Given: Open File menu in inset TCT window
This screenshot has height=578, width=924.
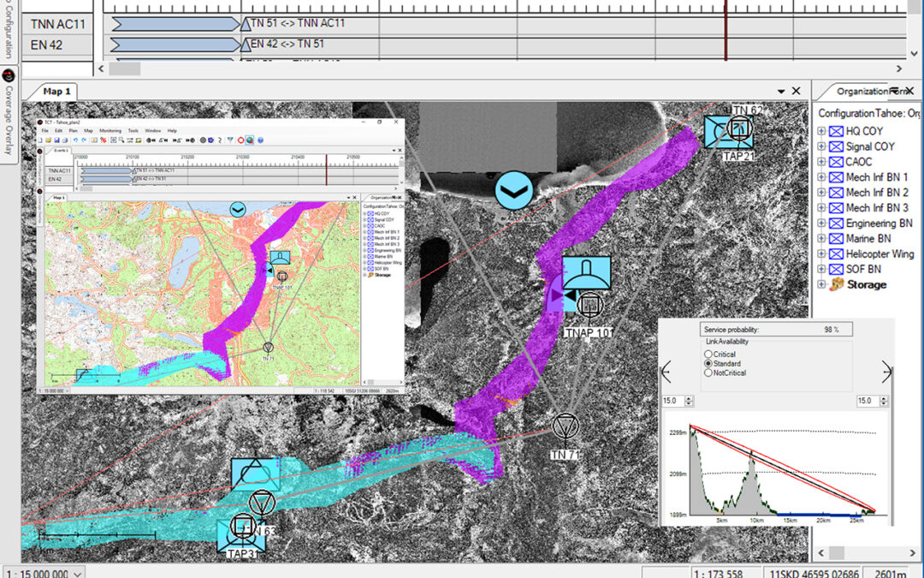Looking at the screenshot, I should pos(45,131).
